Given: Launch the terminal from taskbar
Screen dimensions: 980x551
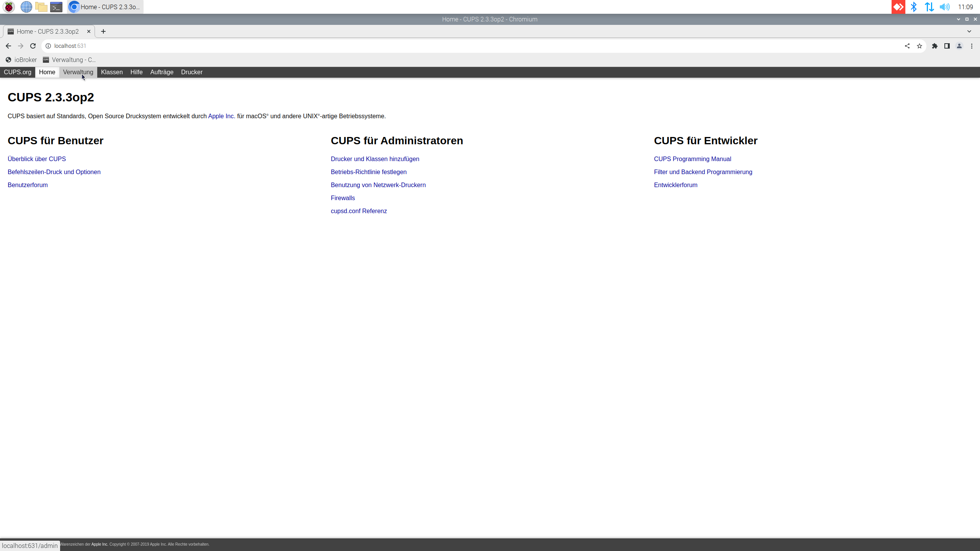Looking at the screenshot, I should pos(56,7).
